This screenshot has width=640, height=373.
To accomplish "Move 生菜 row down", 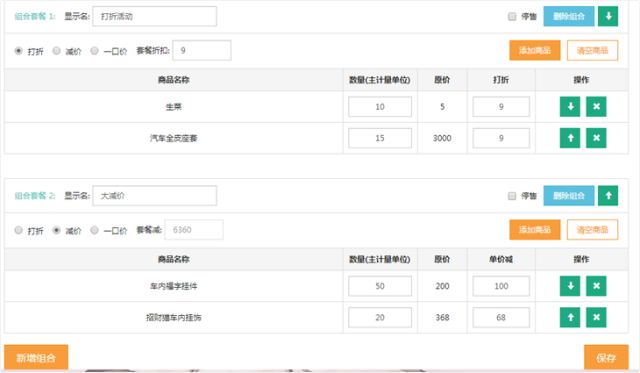I will pyautogui.click(x=570, y=107).
